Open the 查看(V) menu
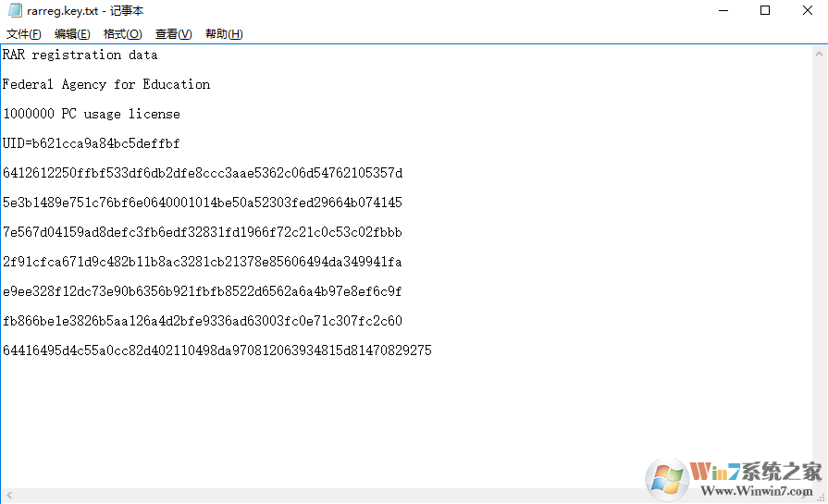 (x=173, y=34)
